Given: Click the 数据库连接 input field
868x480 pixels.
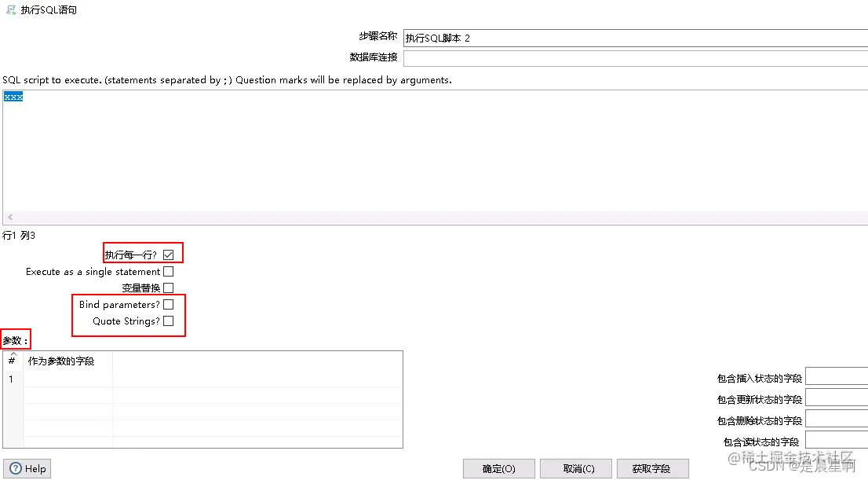Looking at the screenshot, I should 549,57.
